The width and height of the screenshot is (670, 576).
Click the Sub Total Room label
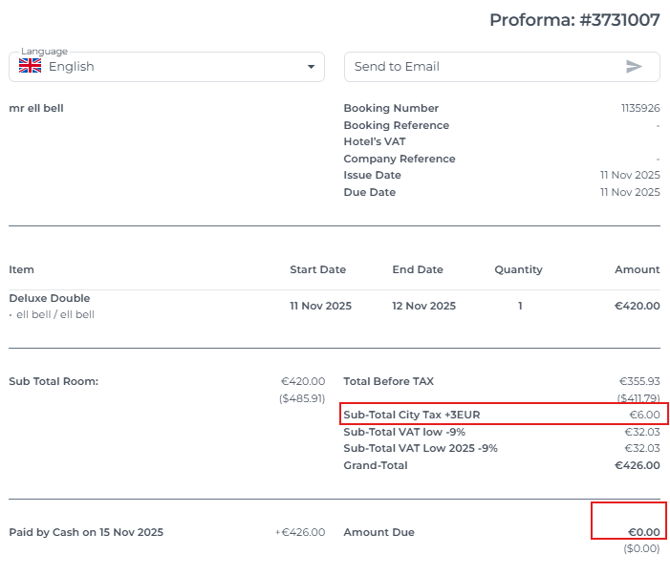(x=54, y=381)
